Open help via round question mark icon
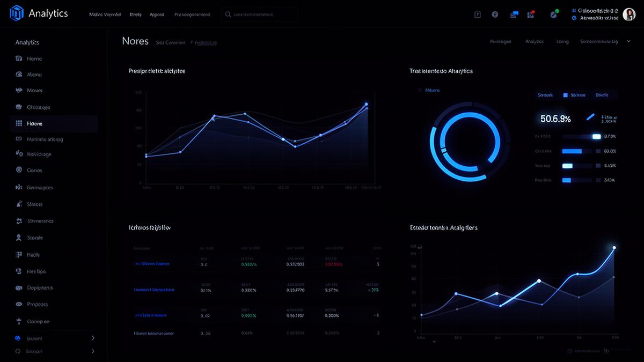 click(495, 14)
